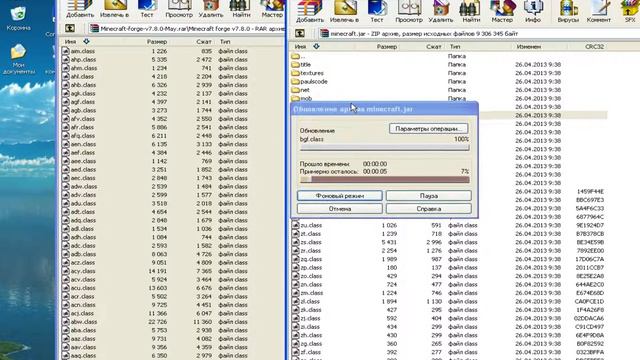Sort minecraft.jar window by CRC32 column
This screenshot has width=640, height=360.
coord(594,47)
